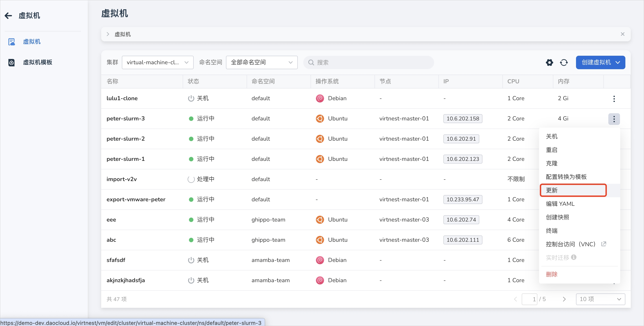Choose 删除 menu item

point(580,274)
